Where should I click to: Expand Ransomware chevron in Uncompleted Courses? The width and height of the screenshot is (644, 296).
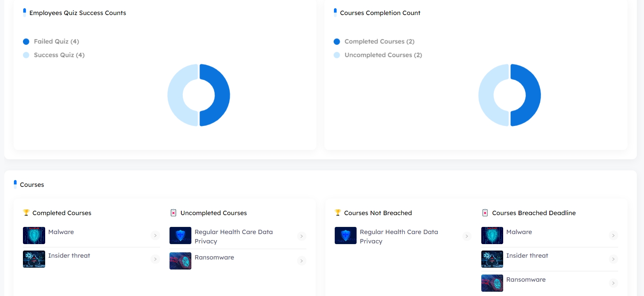[x=302, y=261]
